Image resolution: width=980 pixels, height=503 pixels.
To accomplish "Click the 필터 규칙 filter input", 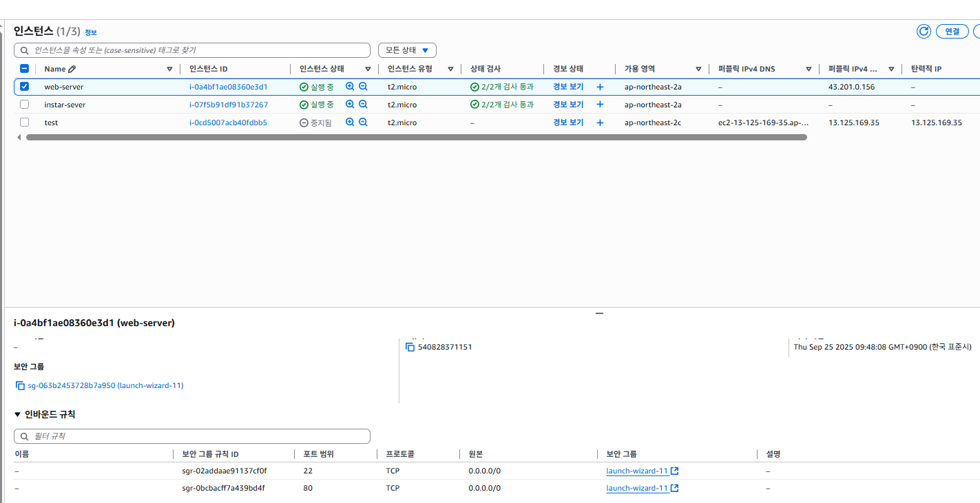I will tap(192, 436).
